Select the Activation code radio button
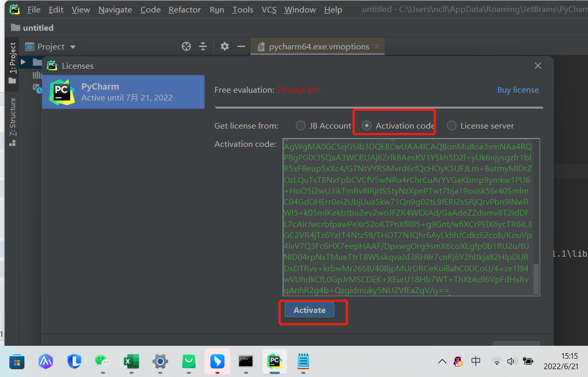The image size is (588, 377). coord(367,125)
